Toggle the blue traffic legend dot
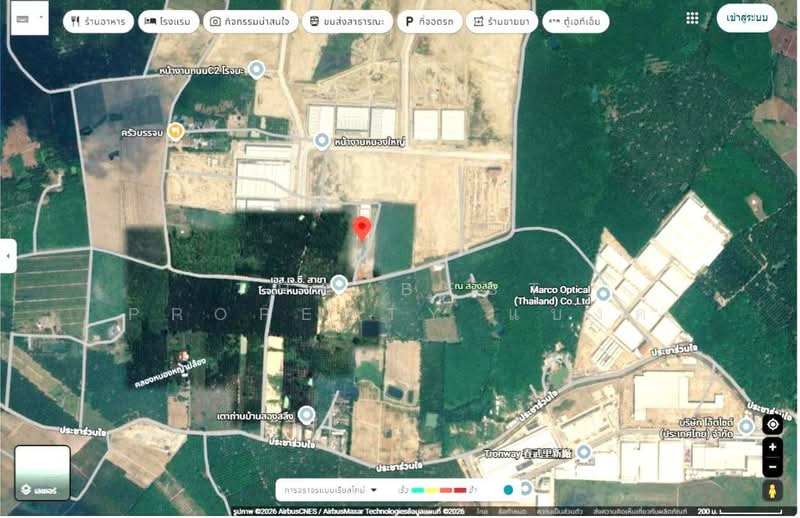The width and height of the screenshot is (800, 518). click(508, 490)
